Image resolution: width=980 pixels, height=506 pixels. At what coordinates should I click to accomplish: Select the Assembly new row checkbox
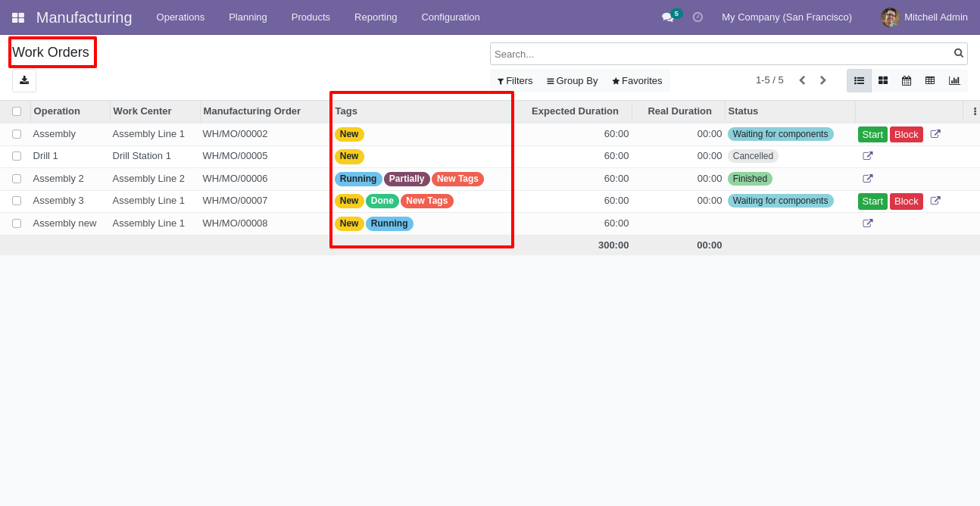(17, 223)
